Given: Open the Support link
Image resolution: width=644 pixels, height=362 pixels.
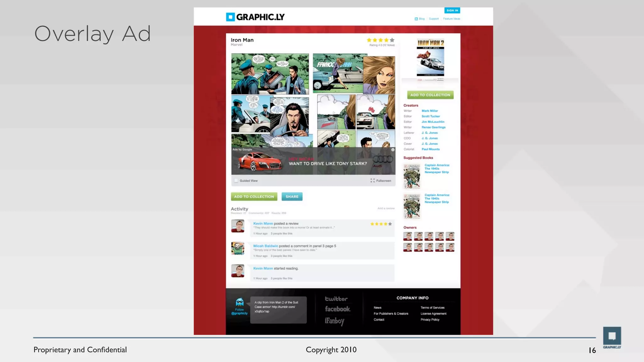Looking at the screenshot, I should point(434,19).
